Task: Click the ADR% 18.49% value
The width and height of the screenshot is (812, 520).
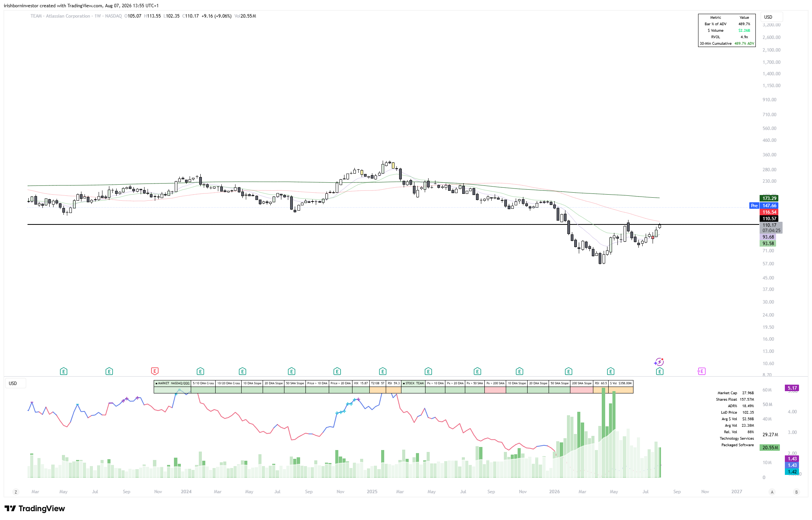Action: click(748, 406)
